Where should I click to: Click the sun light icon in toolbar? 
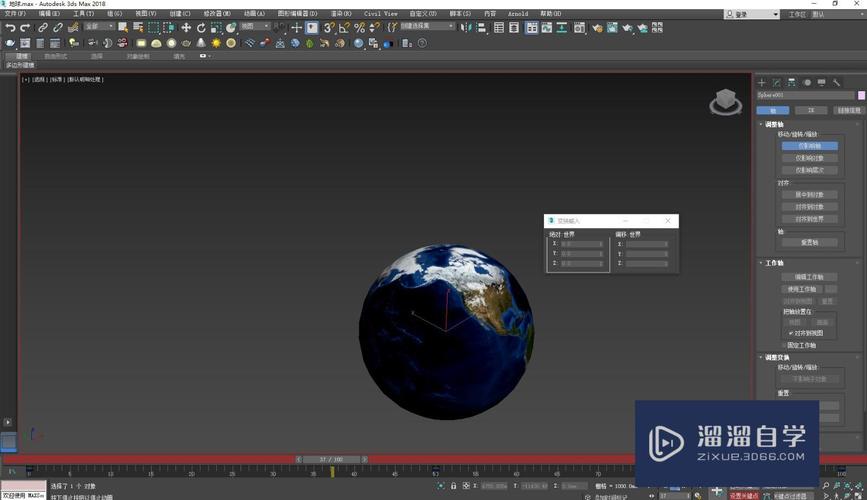[x=216, y=43]
